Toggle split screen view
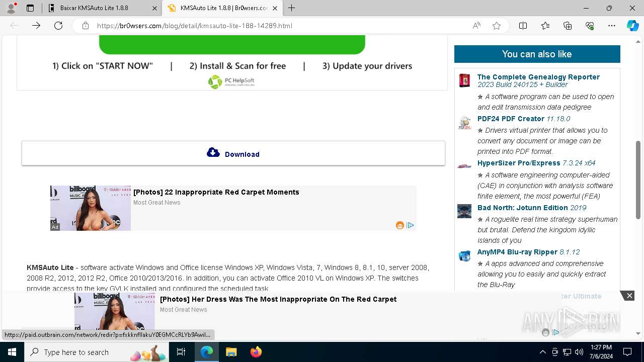The image size is (644, 362). 523,26
